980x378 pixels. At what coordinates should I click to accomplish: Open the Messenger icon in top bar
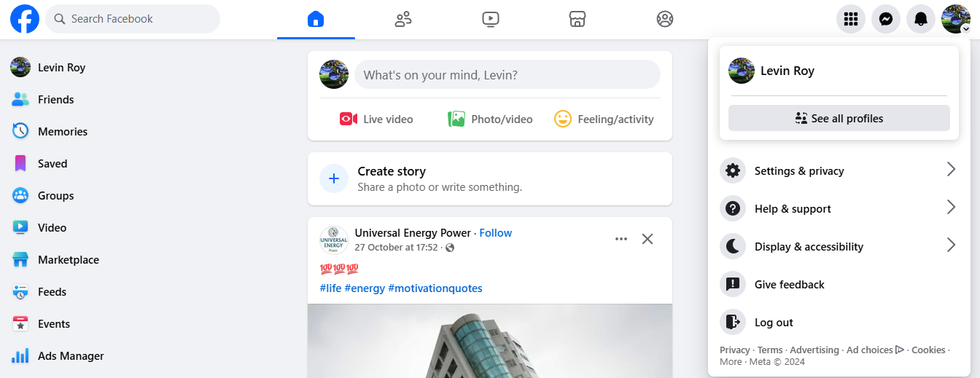click(x=886, y=19)
